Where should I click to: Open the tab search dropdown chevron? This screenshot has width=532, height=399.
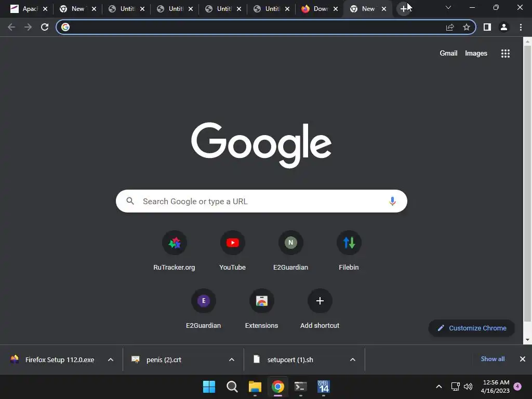click(x=448, y=7)
